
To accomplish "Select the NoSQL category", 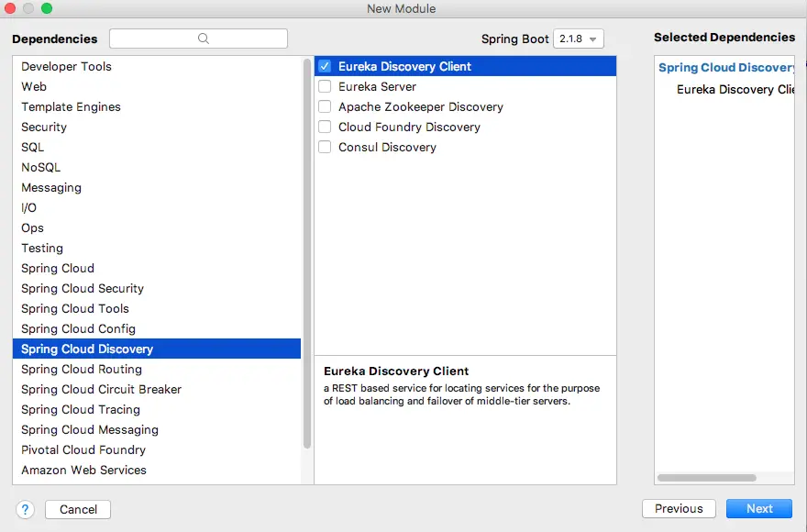I will 157,167.
